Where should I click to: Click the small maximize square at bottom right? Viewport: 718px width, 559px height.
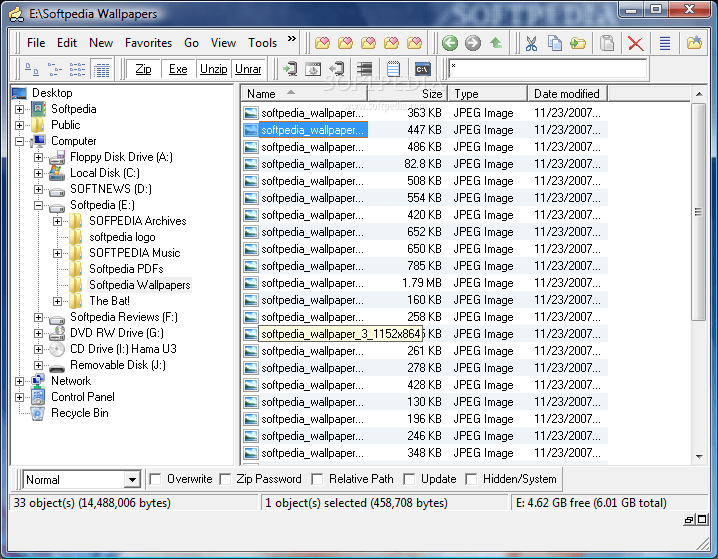tap(702, 520)
